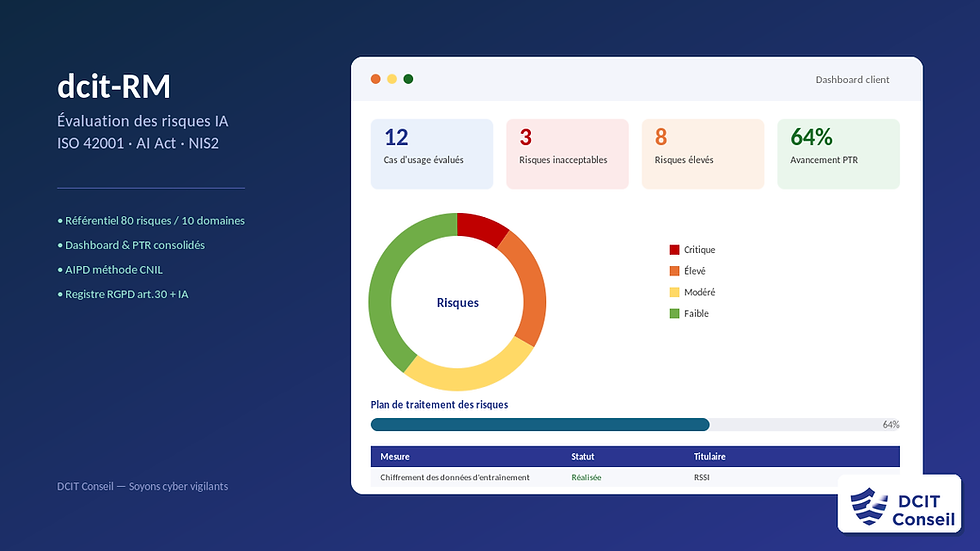This screenshot has width=980, height=551.
Task: Click the Statut column header
Action: coord(582,457)
